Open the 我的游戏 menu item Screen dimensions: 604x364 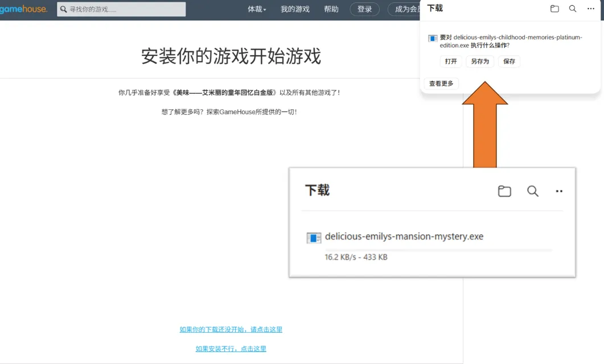295,9
